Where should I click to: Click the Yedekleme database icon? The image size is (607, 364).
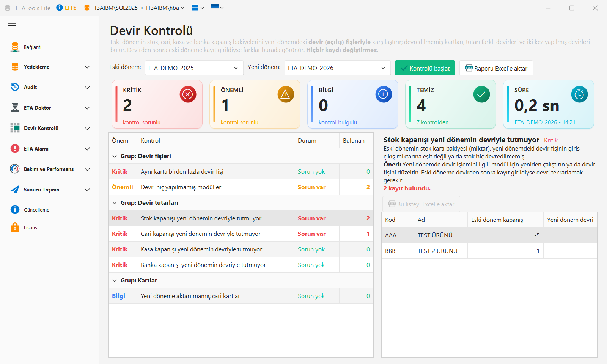(15, 67)
